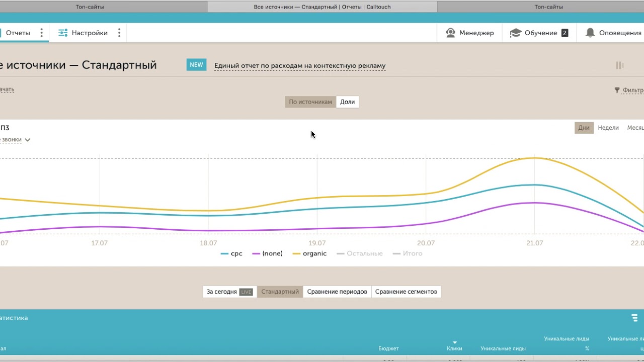Image resolution: width=644 pixels, height=362 pixels.
Task: Click the Фильтр link
Action: pyautogui.click(x=633, y=90)
